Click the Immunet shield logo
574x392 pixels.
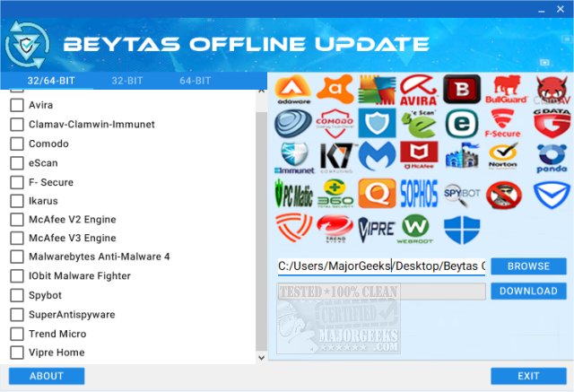[x=294, y=158]
